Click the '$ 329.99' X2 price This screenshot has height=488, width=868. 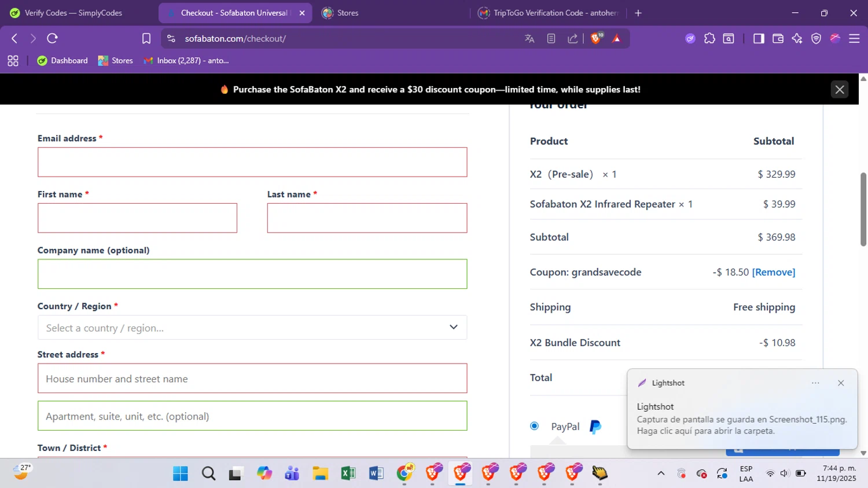(x=777, y=174)
